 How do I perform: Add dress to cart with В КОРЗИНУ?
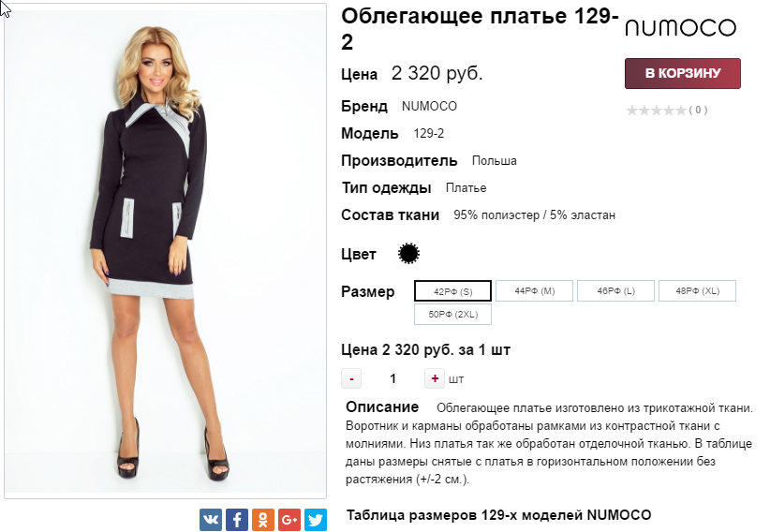tap(683, 73)
